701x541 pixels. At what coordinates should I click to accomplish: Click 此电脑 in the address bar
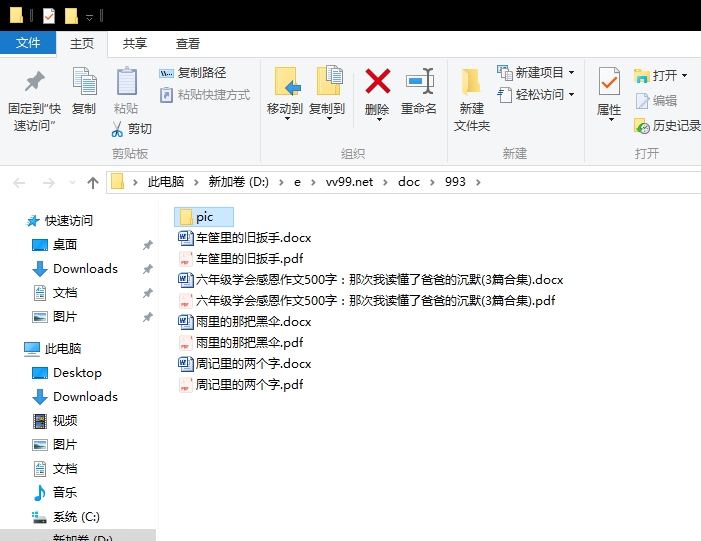point(166,182)
